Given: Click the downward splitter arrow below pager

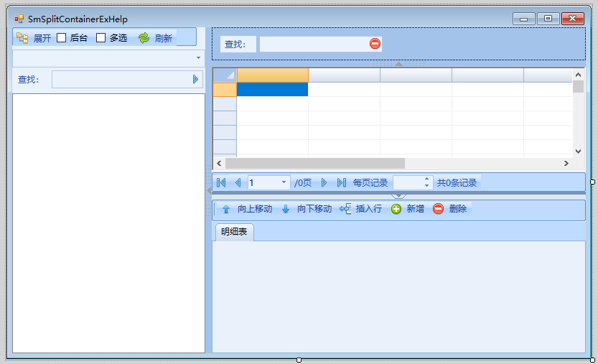Looking at the screenshot, I should point(398,197).
